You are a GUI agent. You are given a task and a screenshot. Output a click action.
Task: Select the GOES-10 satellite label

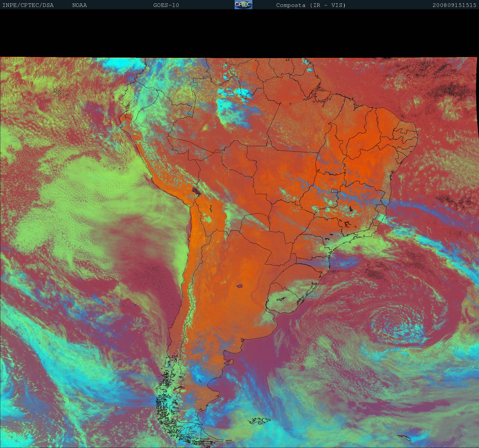(x=166, y=5)
